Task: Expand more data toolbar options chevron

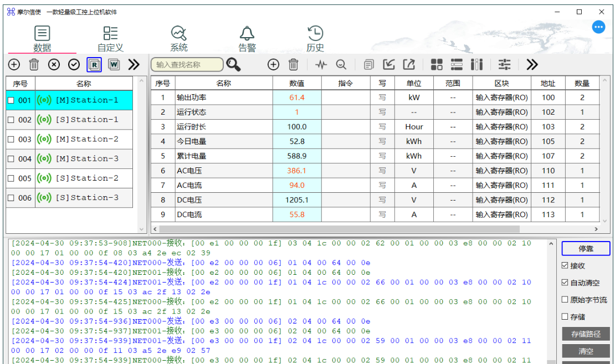Action: [532, 64]
